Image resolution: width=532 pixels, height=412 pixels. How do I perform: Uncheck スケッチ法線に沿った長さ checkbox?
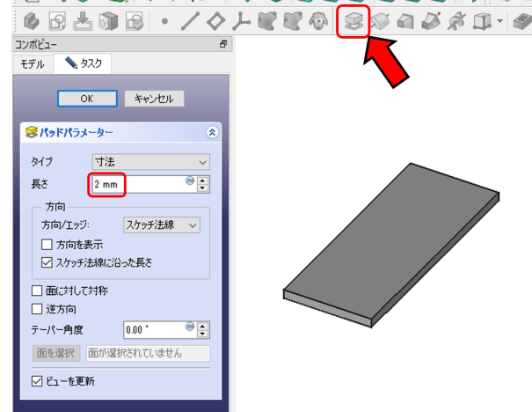pyautogui.click(x=47, y=262)
